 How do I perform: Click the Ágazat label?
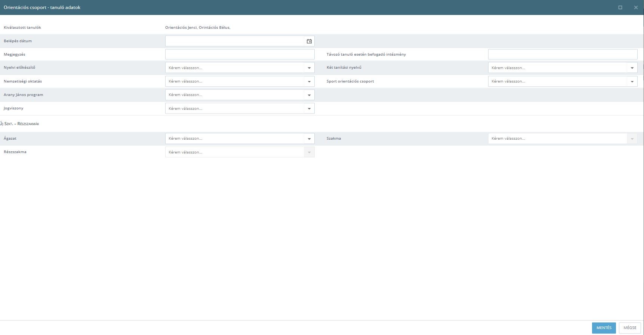[x=10, y=139]
